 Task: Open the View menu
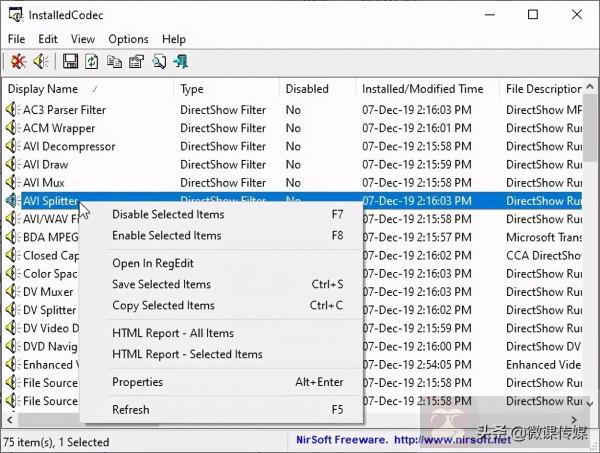(83, 39)
